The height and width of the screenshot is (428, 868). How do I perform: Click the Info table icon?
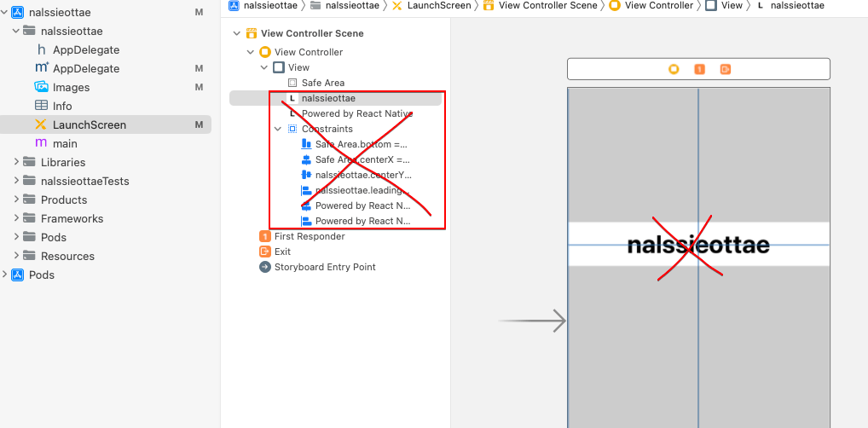[41, 105]
